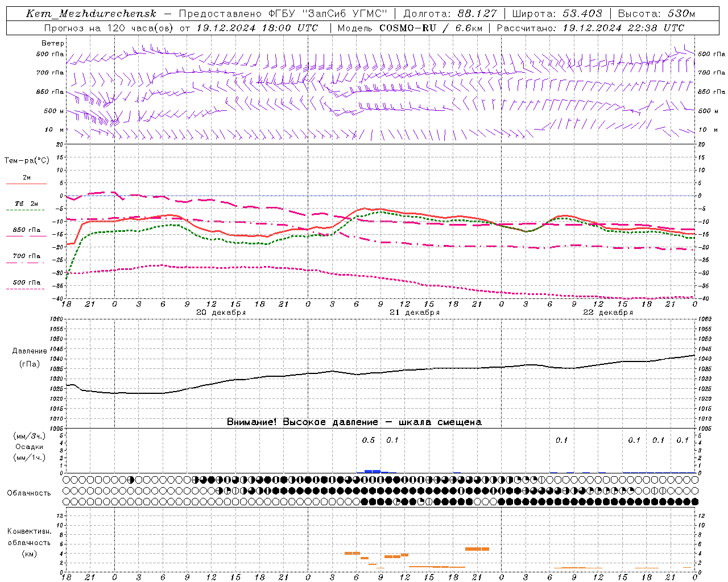Click the high pressure warning "Внимание! Высокое давление"
The width and height of the screenshot is (728, 582).
(303, 422)
